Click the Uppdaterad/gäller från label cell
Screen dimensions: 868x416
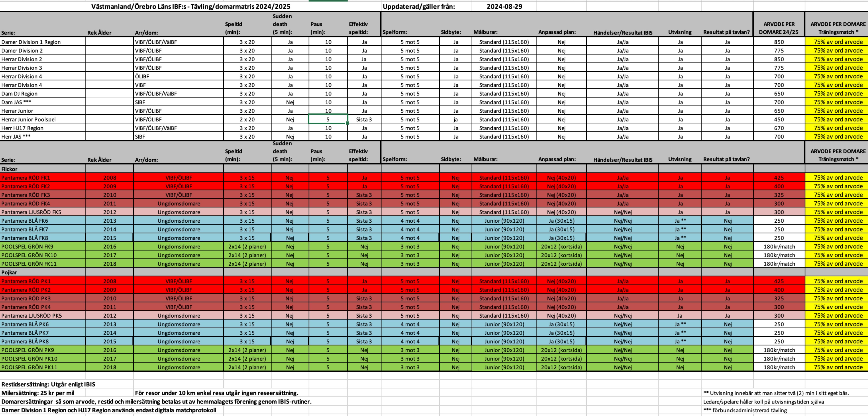[x=419, y=6]
